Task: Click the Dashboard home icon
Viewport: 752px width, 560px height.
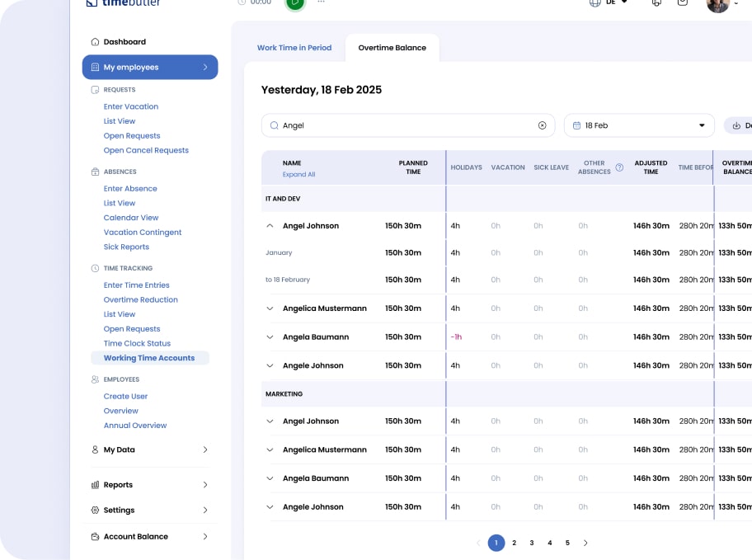Action: coord(95,42)
